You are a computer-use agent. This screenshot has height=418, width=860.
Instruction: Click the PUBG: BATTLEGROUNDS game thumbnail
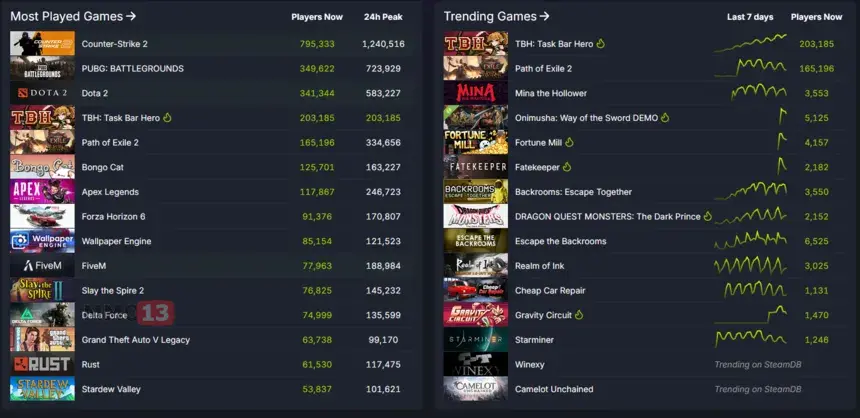(x=42, y=68)
